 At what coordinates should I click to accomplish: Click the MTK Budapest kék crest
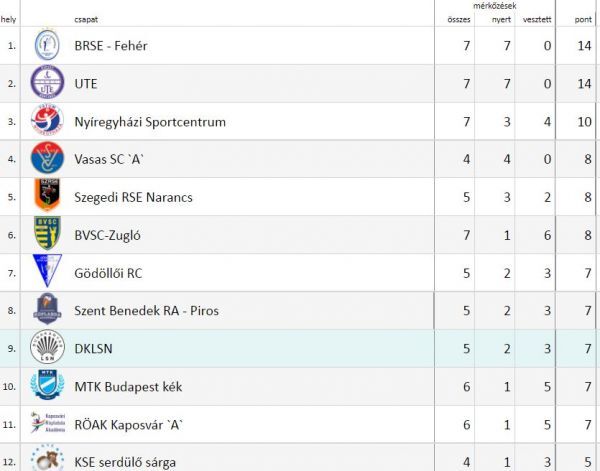pos(47,385)
